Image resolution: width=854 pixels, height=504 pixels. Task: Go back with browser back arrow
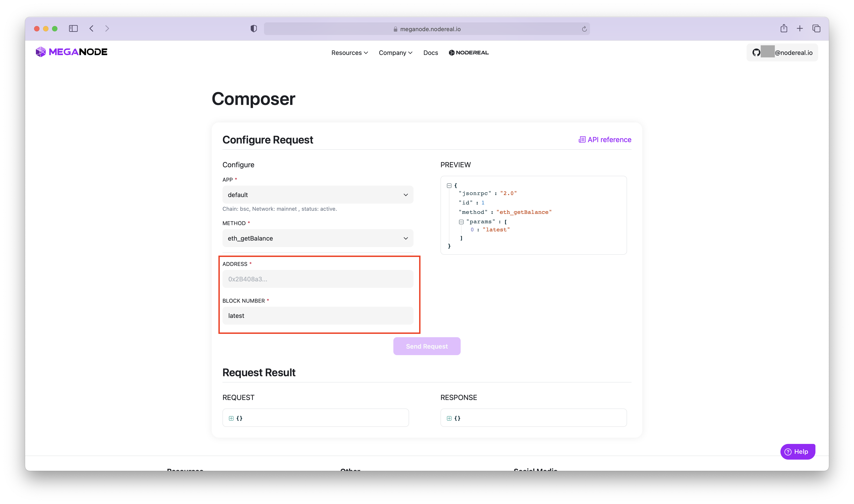click(x=91, y=28)
